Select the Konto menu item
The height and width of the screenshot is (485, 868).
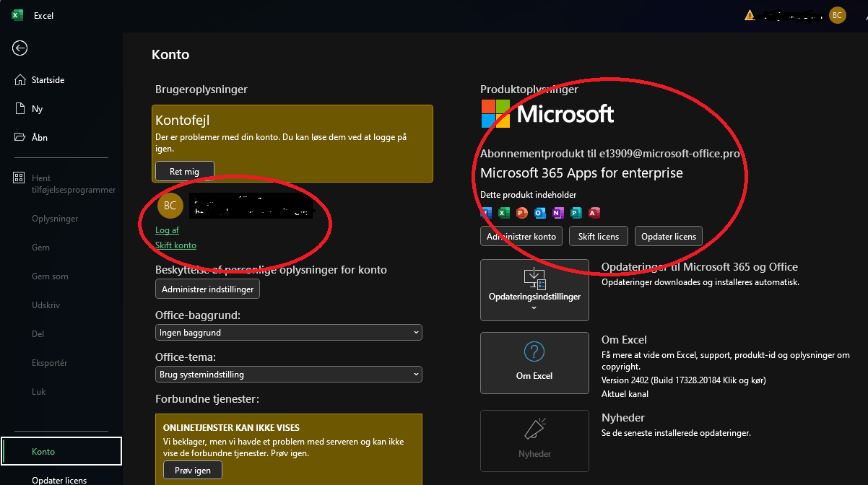click(x=61, y=452)
